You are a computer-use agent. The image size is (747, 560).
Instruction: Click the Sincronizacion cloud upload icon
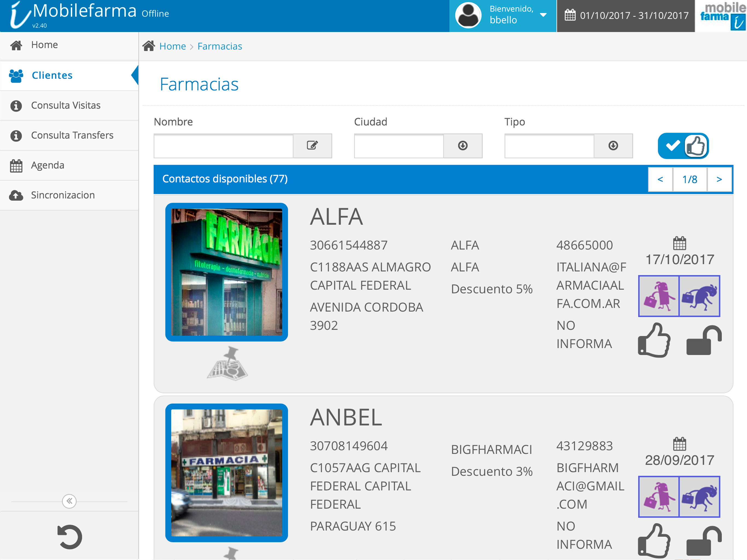point(16,195)
